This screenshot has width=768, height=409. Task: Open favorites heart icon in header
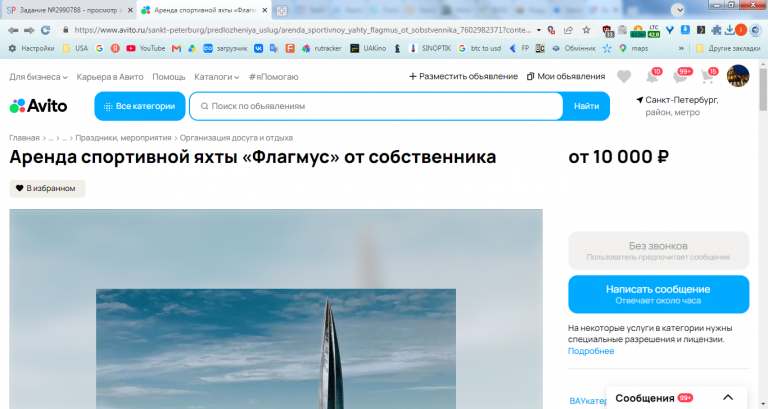click(x=624, y=76)
